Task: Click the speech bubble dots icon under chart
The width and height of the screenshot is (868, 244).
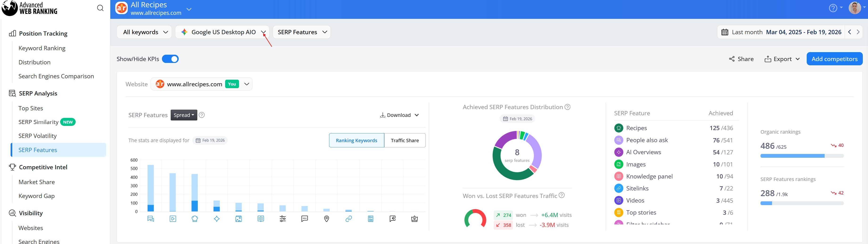Action: [305, 219]
